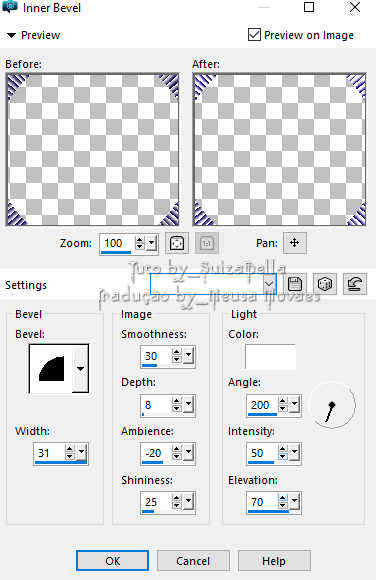Select the Pan crosshair tool
Screen dimensions: 376x580
tap(295, 243)
